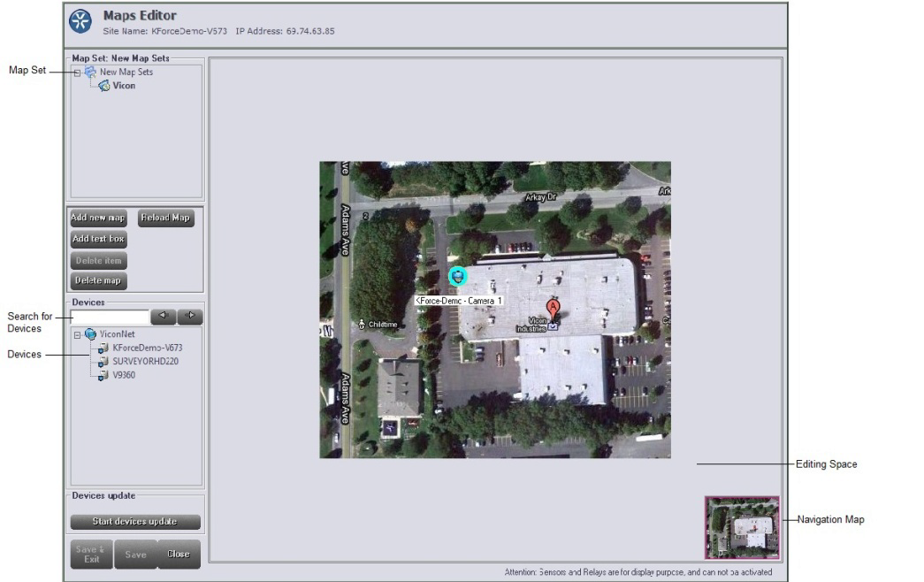Click the SURVEYORHD220 device icon
Screen dimensions: 924x582
pos(103,362)
